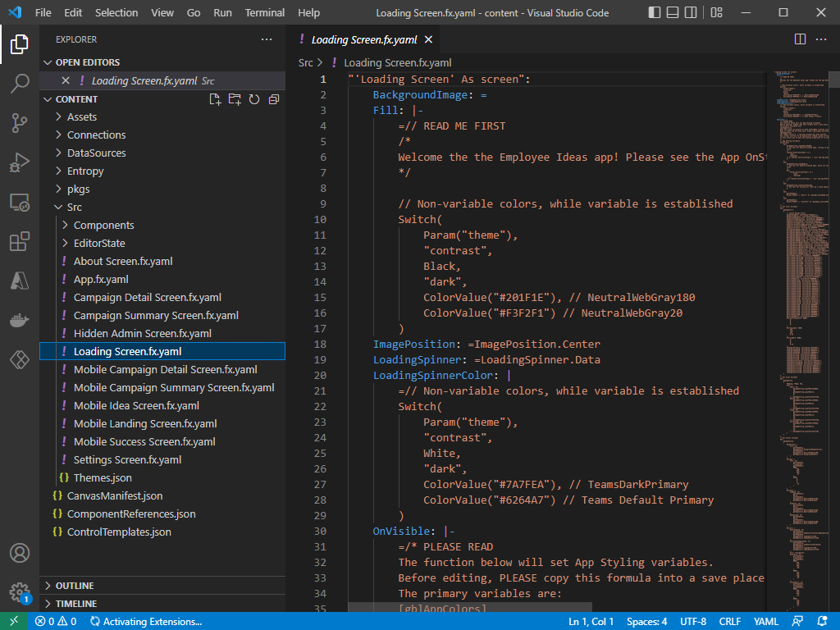Open the Extensions view

click(20, 241)
